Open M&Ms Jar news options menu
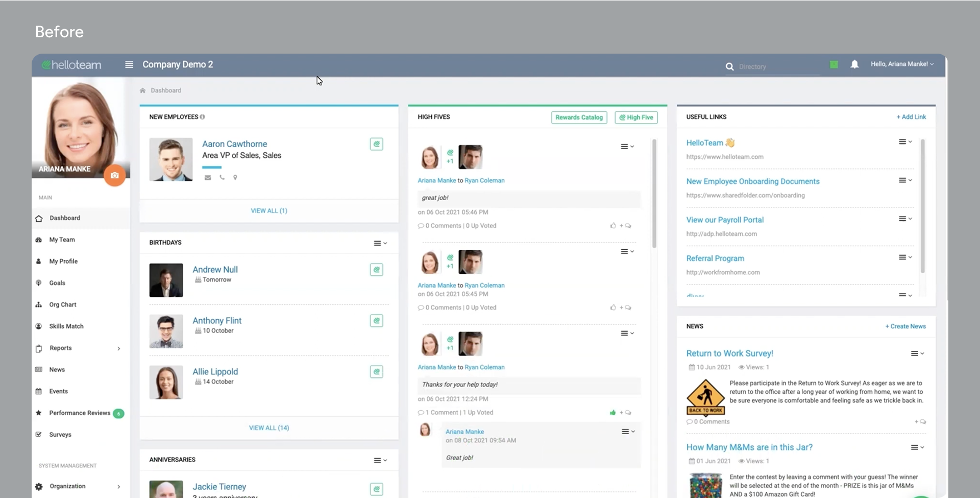980x498 pixels. click(918, 447)
